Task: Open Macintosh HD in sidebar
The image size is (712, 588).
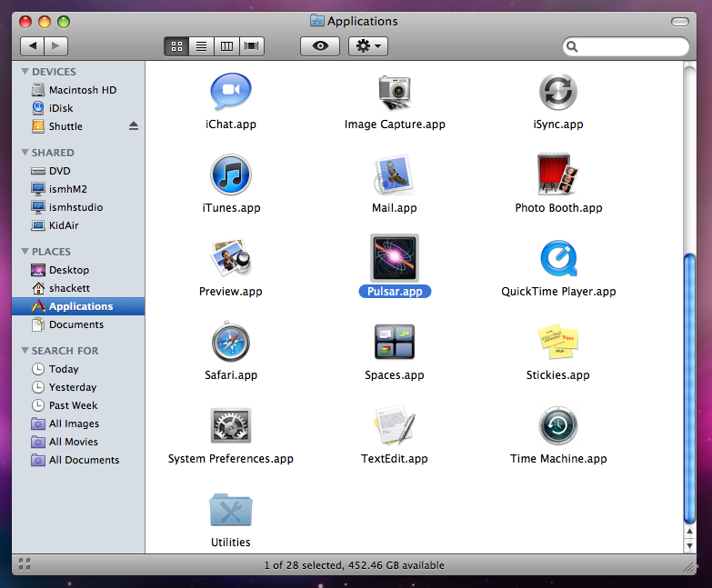Action: tap(78, 90)
